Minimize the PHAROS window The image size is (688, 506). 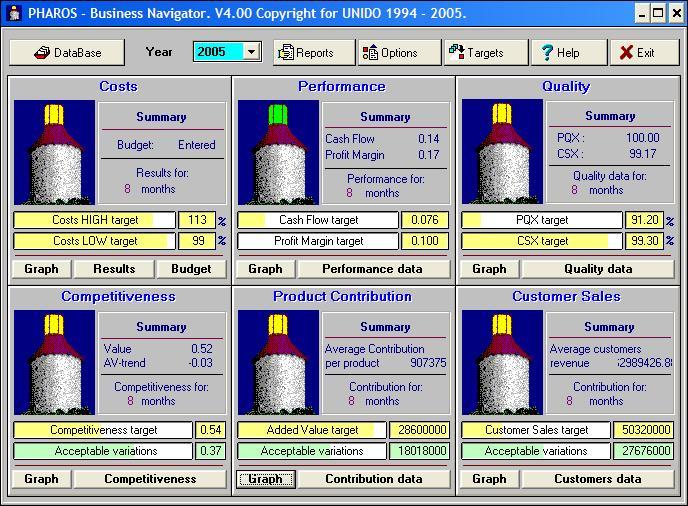coord(642,14)
